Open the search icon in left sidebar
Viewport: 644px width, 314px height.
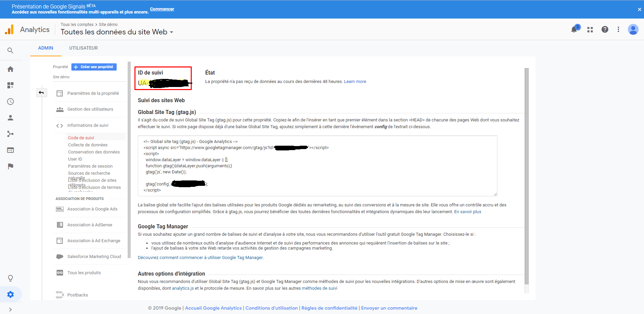tap(10, 51)
